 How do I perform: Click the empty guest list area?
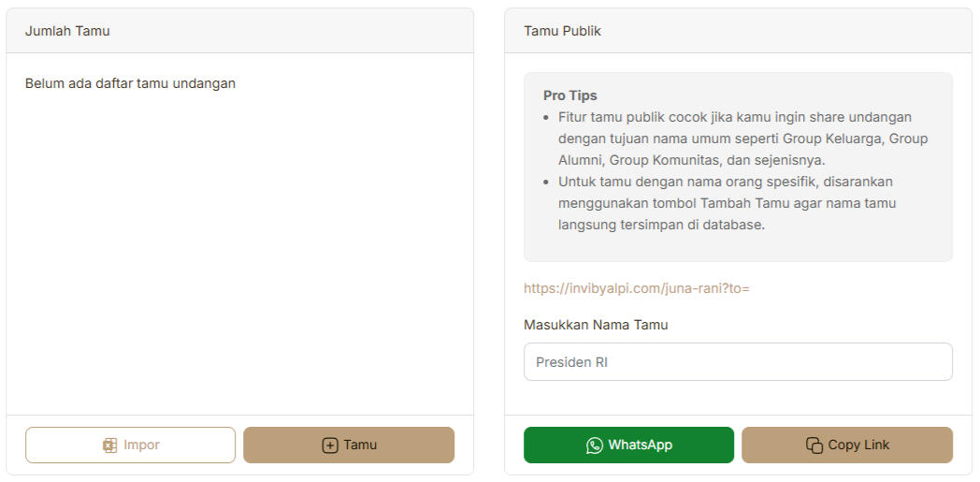239,253
